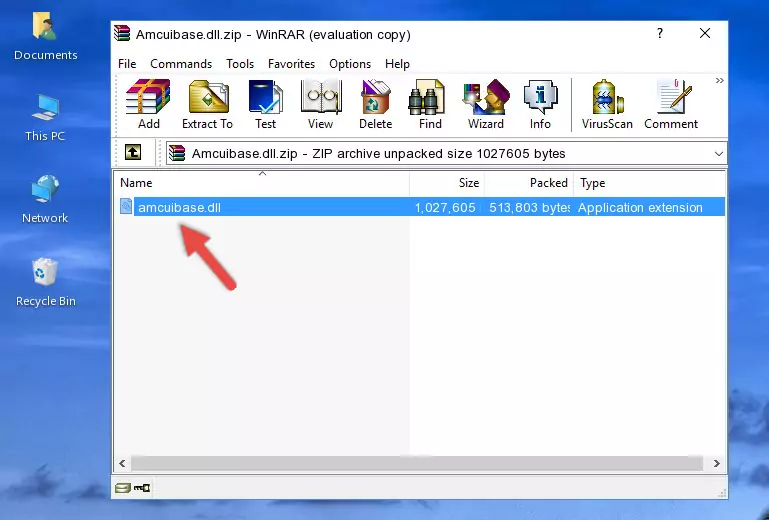Click the 1,027,605 size value
The width and height of the screenshot is (769, 520).
445,208
